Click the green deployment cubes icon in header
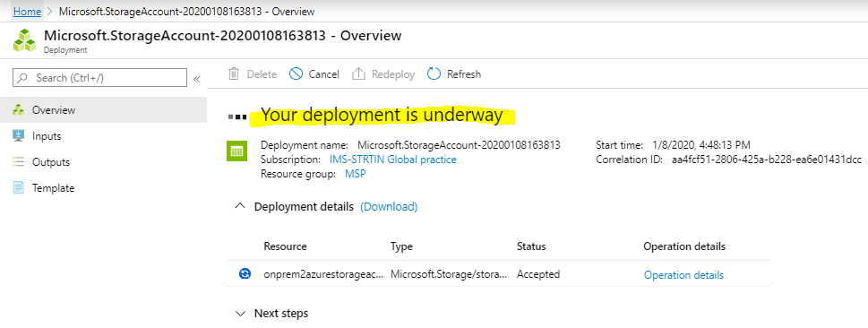868x328 pixels. [24, 40]
